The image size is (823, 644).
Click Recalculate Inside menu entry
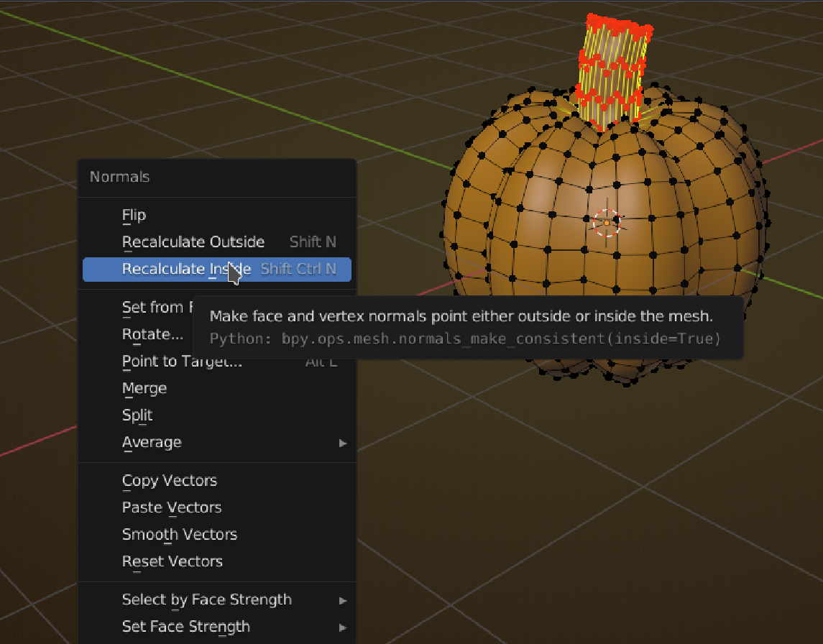(x=217, y=270)
